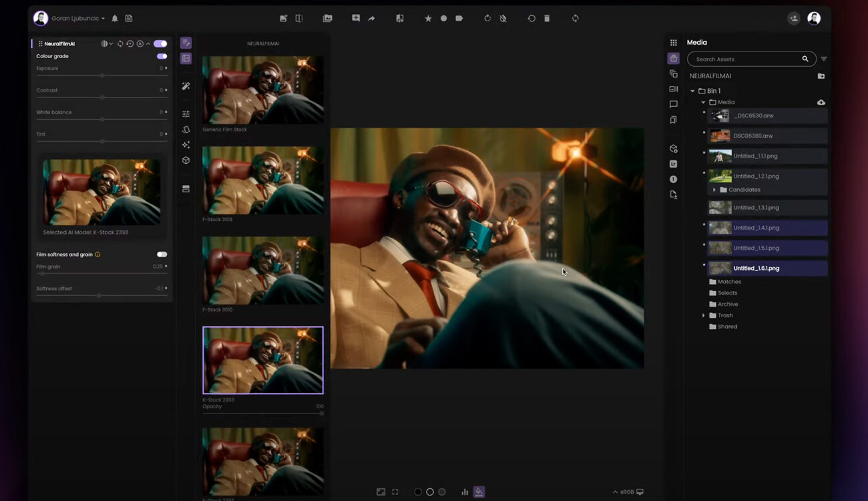868x501 pixels.
Task: Click the filter icon next to search
Action: coord(824,59)
